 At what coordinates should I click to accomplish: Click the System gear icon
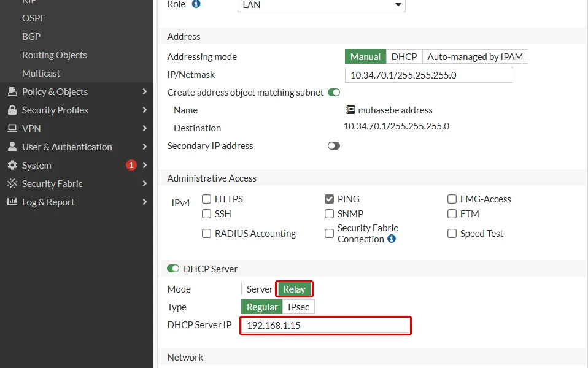coord(12,165)
